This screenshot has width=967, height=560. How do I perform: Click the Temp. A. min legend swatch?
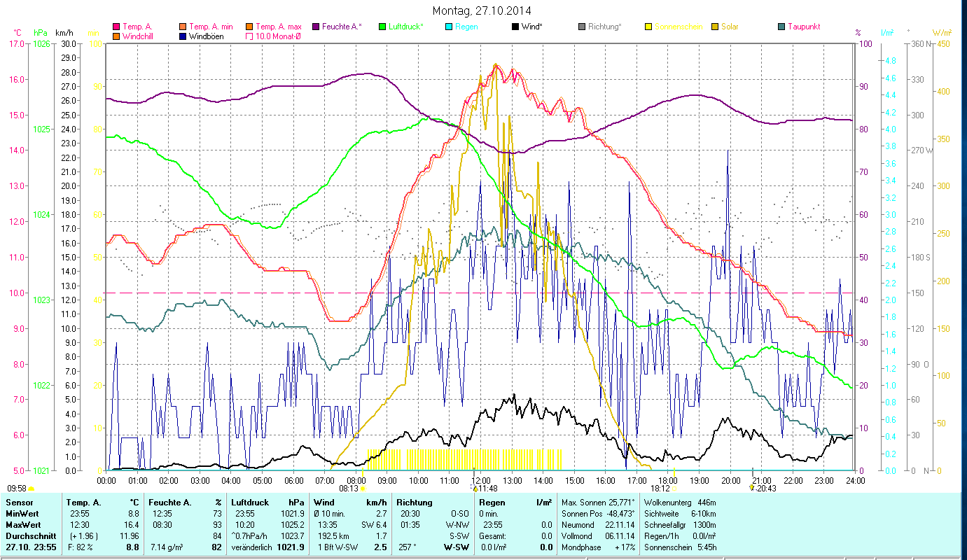click(x=183, y=27)
